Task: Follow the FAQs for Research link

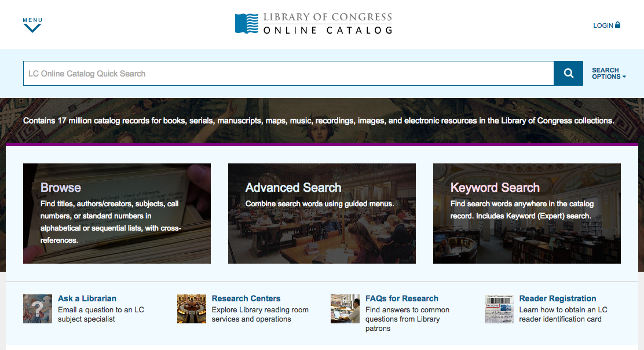Action: point(402,298)
